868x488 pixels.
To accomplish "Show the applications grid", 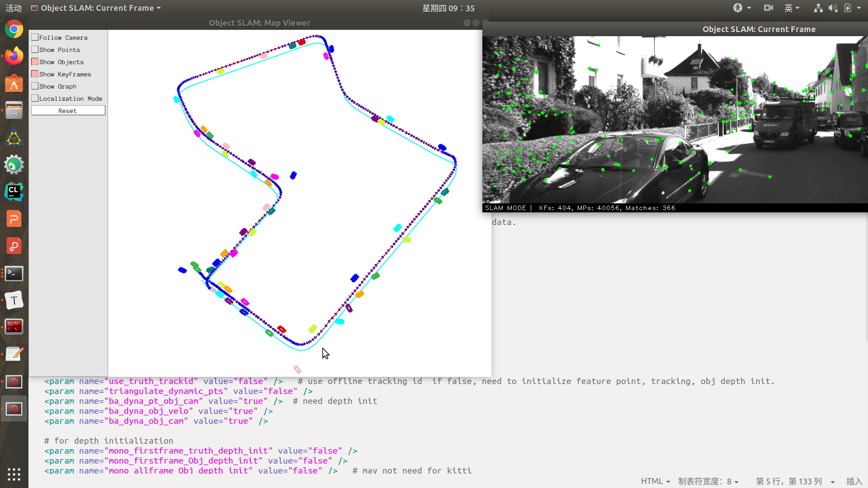I will pyautogui.click(x=14, y=474).
